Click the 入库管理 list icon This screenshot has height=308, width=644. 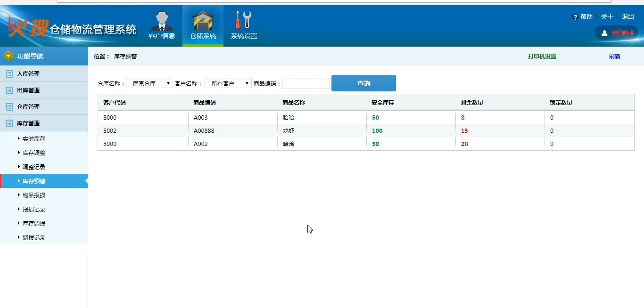pyautogui.click(x=9, y=74)
